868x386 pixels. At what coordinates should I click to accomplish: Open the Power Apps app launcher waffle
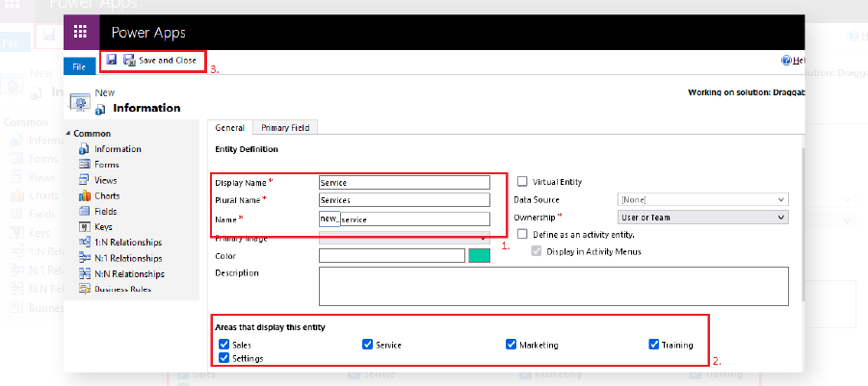tap(81, 32)
